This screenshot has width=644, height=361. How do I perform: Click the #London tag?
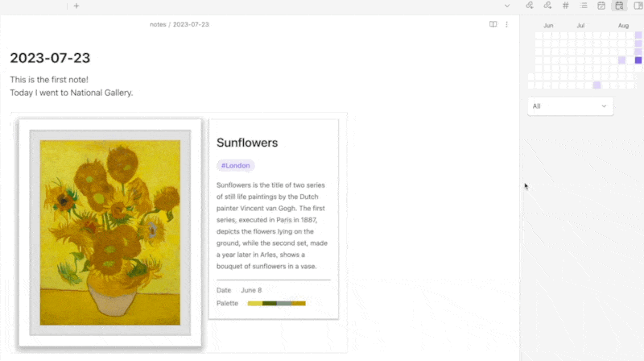(x=236, y=165)
